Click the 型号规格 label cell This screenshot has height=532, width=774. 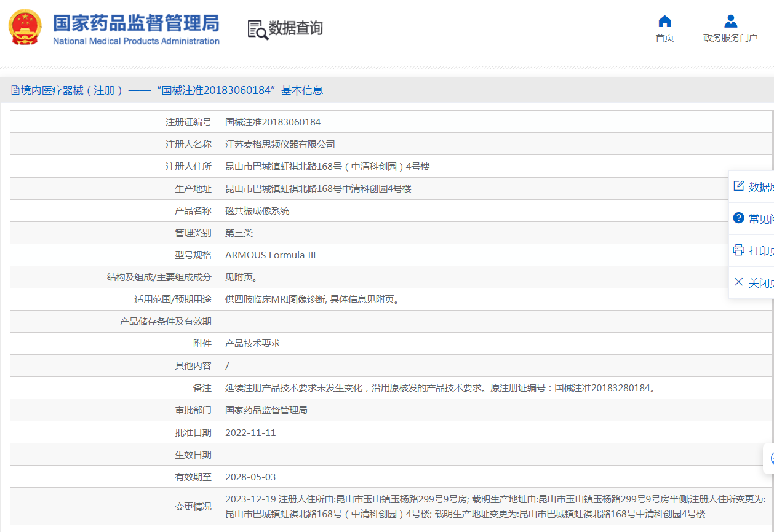(x=114, y=255)
